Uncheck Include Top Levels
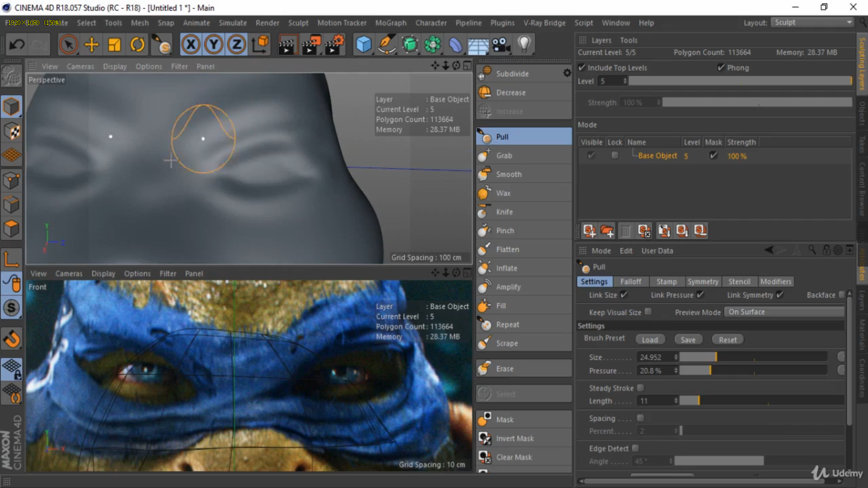 [582, 67]
